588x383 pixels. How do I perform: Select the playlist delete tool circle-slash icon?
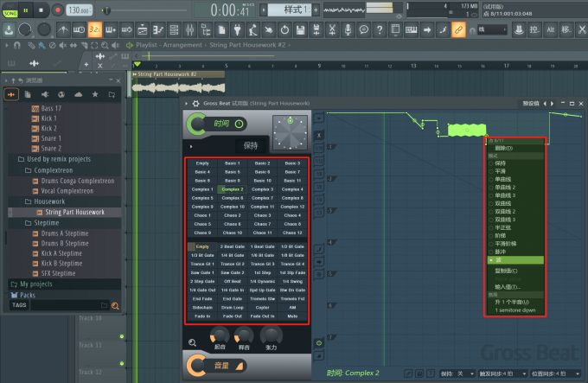click(x=52, y=45)
